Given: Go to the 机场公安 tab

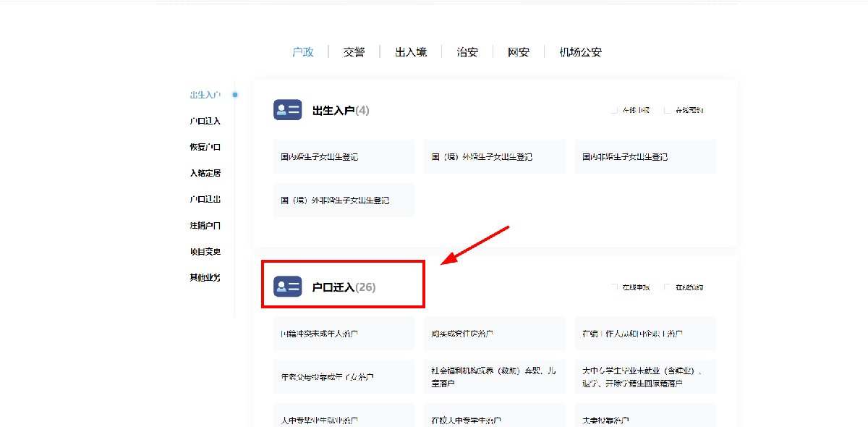Looking at the screenshot, I should point(580,52).
